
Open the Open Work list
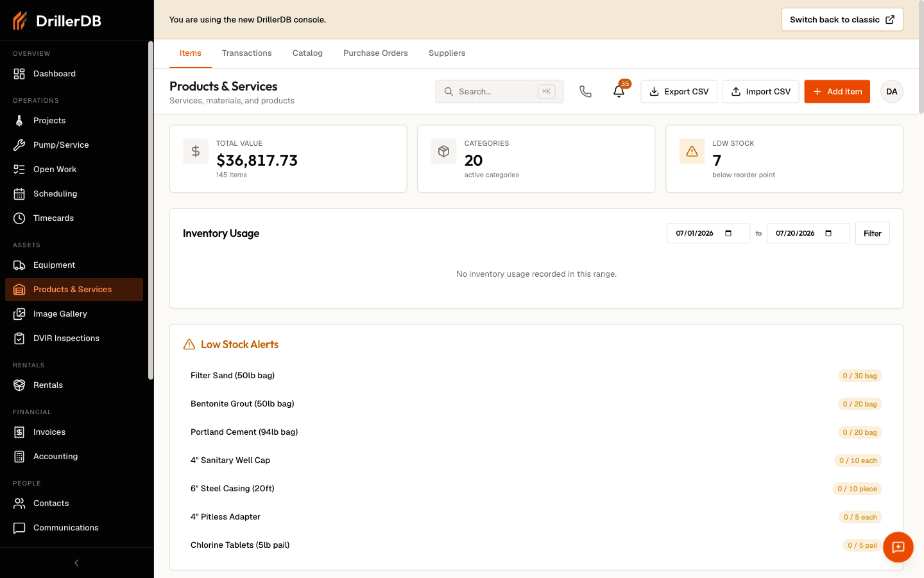[x=74, y=170]
